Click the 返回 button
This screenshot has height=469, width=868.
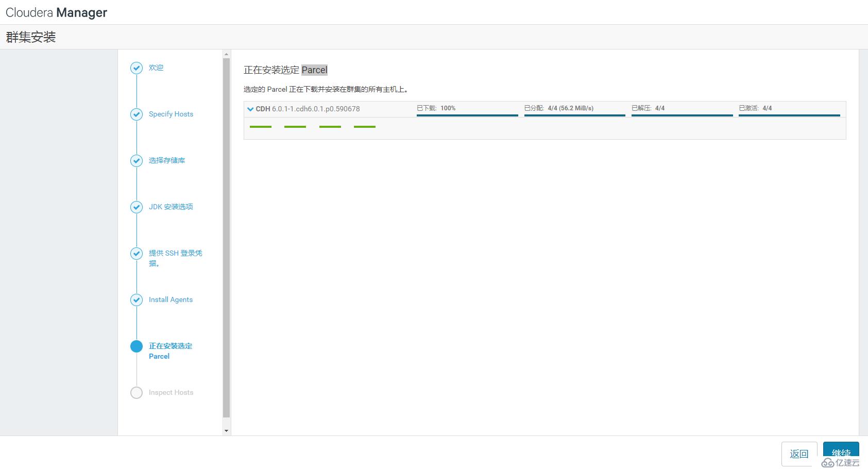coord(799,454)
